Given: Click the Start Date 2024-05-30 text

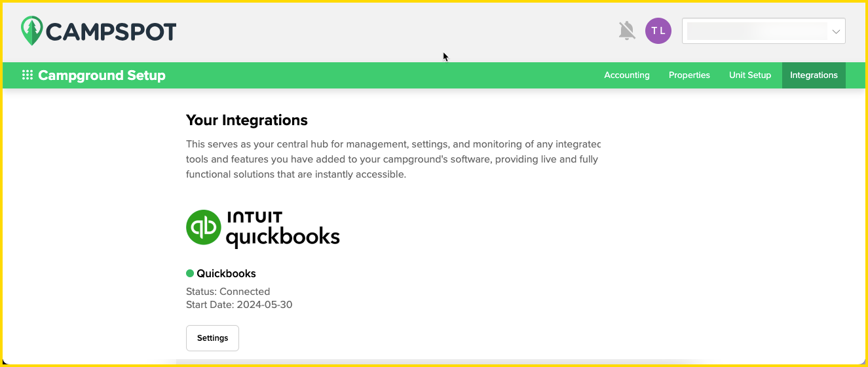Looking at the screenshot, I should click(x=238, y=305).
